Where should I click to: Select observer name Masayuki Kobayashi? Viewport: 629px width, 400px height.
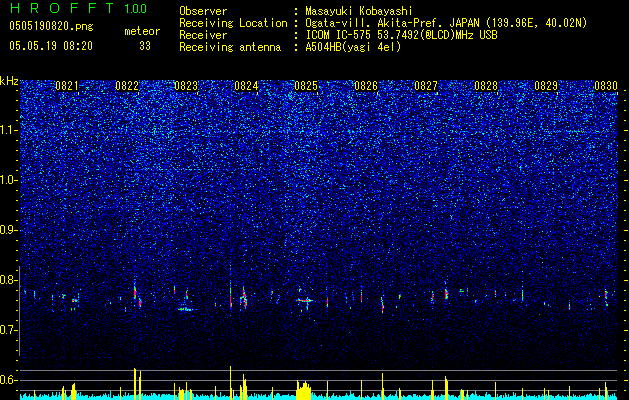[x=359, y=11]
